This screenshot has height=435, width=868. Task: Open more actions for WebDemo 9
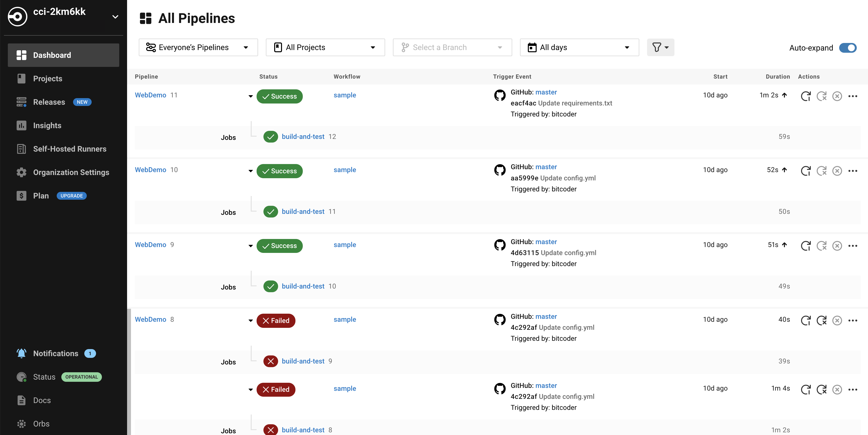[x=853, y=246]
